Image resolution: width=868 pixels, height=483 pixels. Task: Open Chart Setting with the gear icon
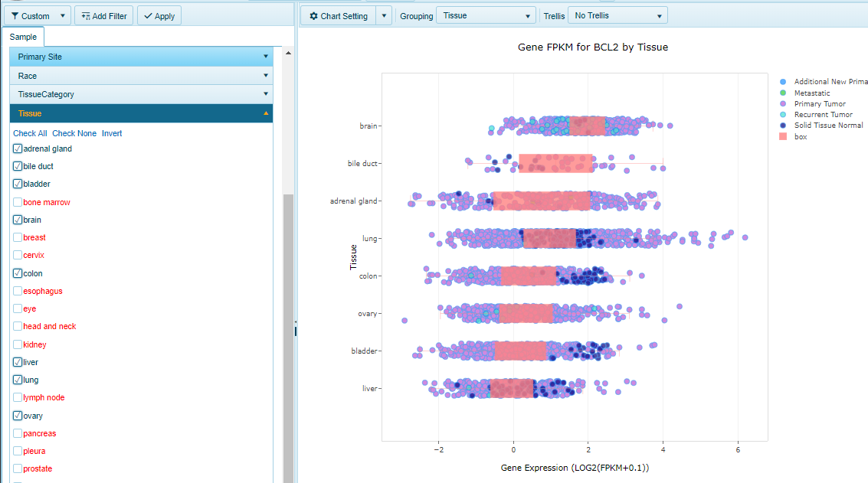point(338,16)
